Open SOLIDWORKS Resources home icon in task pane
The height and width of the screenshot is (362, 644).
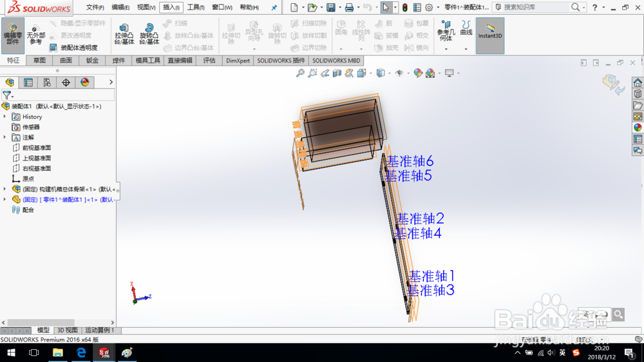[638, 82]
